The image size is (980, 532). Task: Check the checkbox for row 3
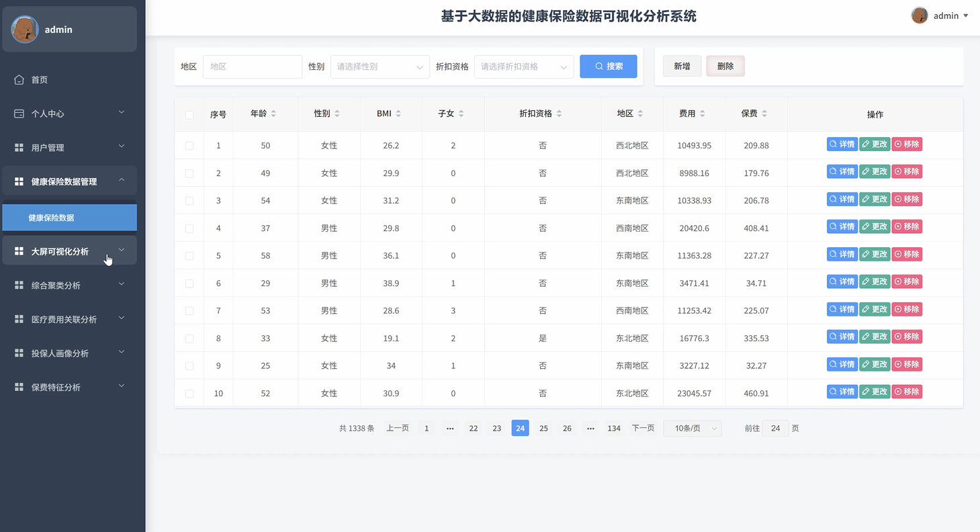pos(189,201)
